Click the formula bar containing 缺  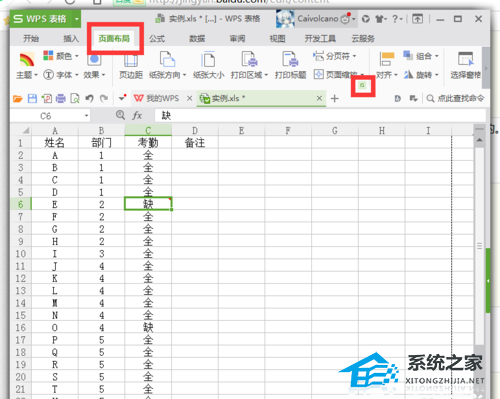coord(319,116)
